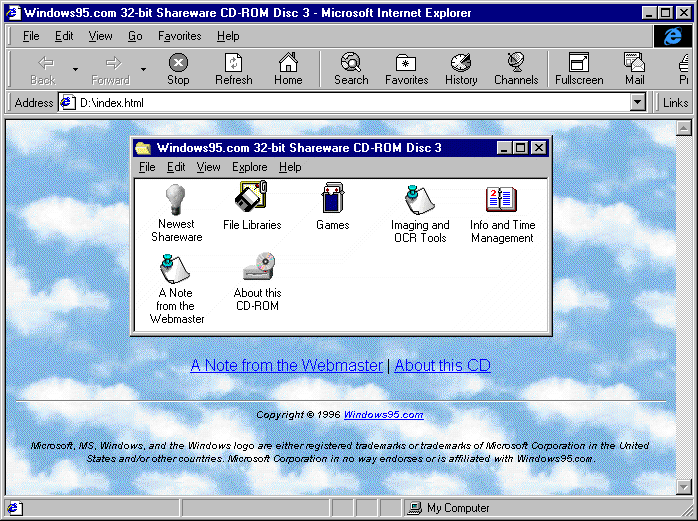Image resolution: width=698 pixels, height=521 pixels.
Task: Open the inner window's Help menu
Action: point(290,167)
